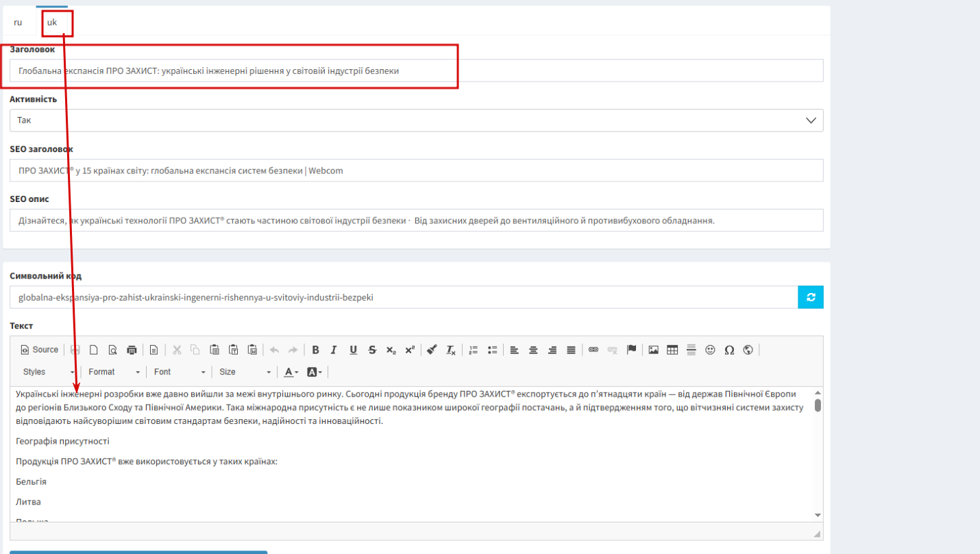The height and width of the screenshot is (554, 980).
Task: Open the editor's Preview tool
Action: (x=112, y=350)
